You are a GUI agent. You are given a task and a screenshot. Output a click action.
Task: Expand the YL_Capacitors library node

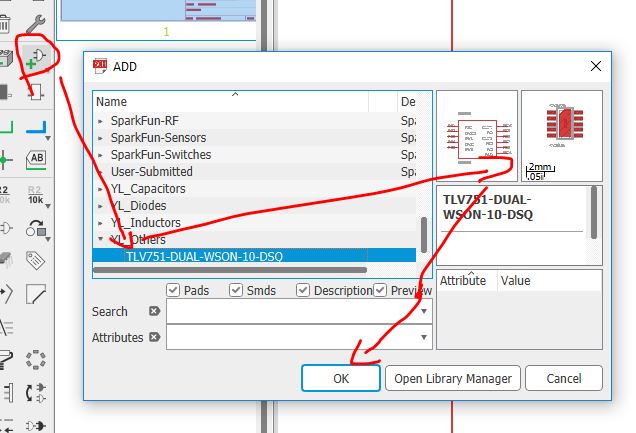(100, 189)
